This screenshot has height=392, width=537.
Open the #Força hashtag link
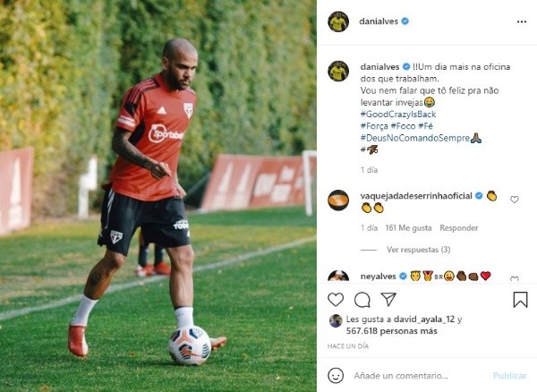click(x=374, y=126)
